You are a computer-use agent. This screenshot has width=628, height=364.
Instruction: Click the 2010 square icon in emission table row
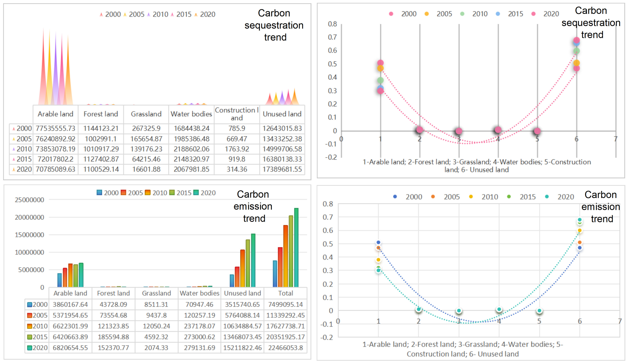[x=29, y=326]
